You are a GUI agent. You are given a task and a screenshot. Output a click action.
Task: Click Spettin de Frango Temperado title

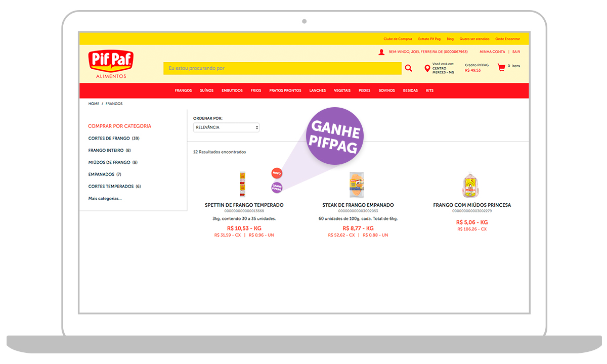[244, 205]
